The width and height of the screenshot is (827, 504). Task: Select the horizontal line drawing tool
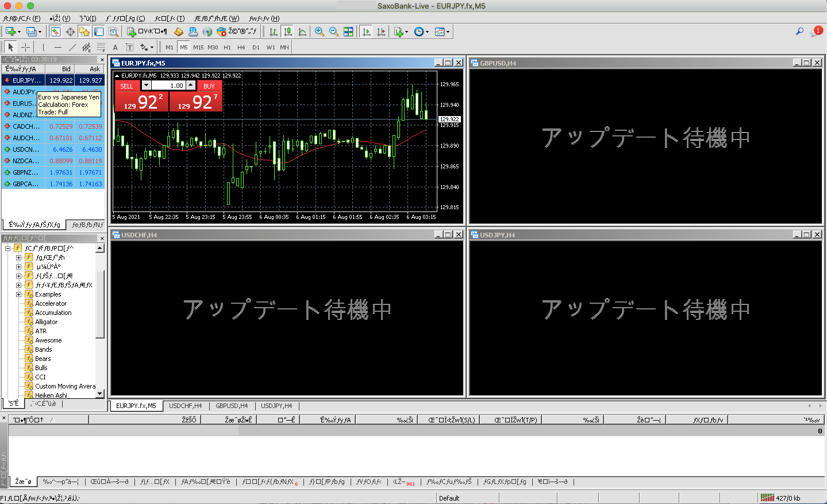click(57, 47)
